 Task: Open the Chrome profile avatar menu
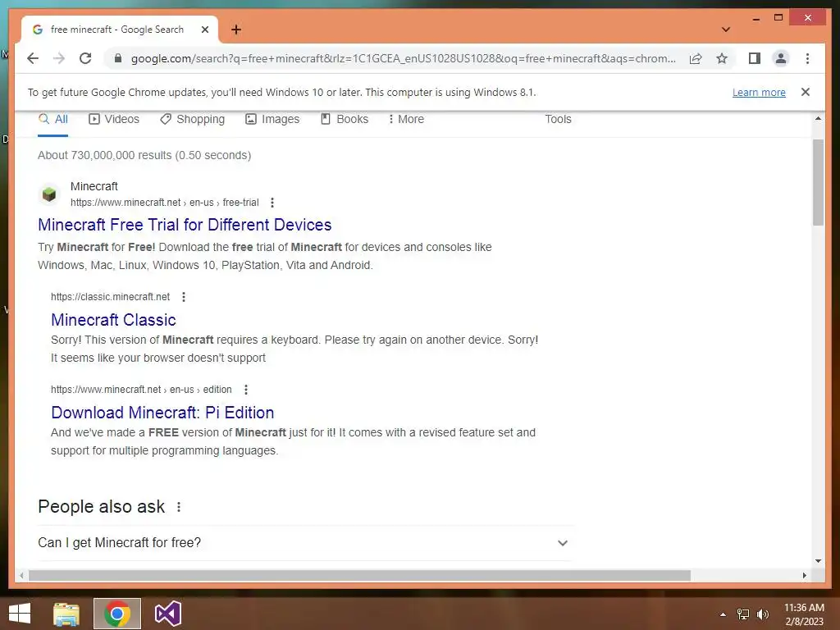point(781,58)
